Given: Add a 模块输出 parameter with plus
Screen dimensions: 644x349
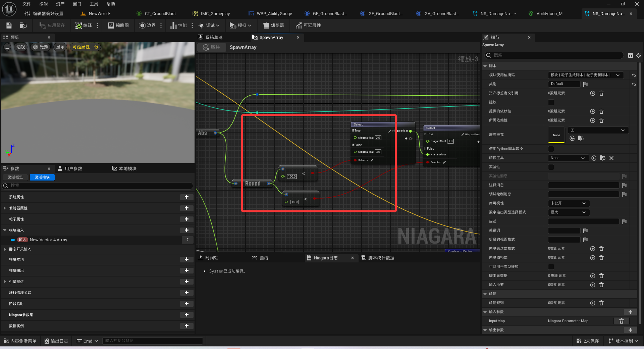Looking at the screenshot, I should click(186, 270).
